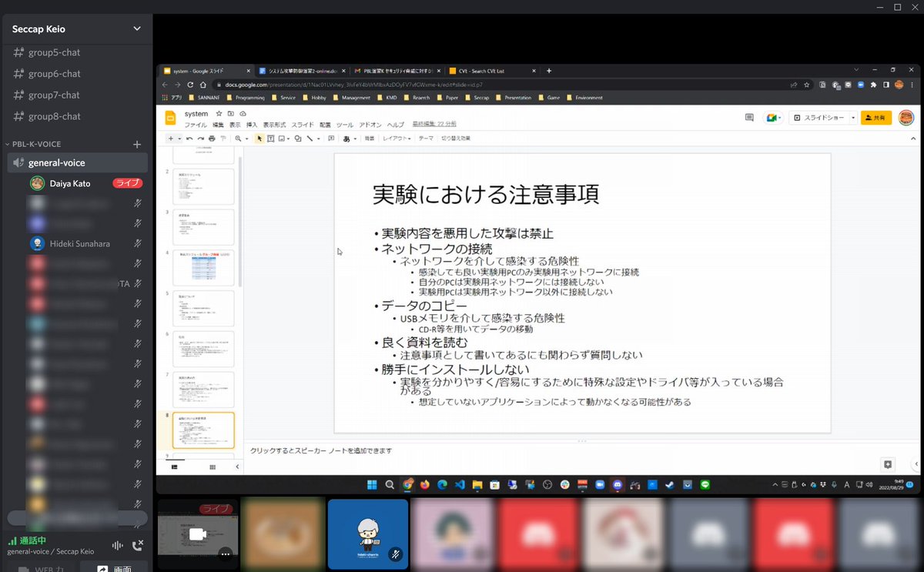Bookmark this page with the star icon
The height and width of the screenshot is (572, 924).
click(x=806, y=85)
